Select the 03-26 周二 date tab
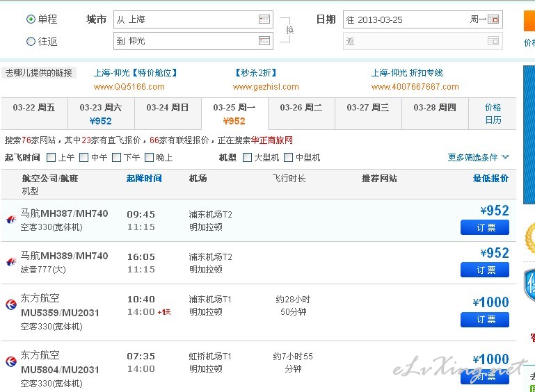This screenshot has height=392, width=535. coord(302,113)
